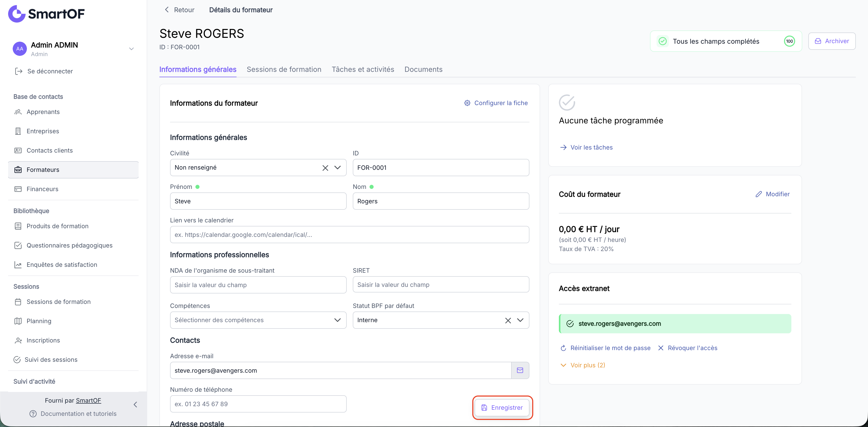This screenshot has height=427, width=868.
Task: Click Configurer la fiche link
Action: coord(496,103)
